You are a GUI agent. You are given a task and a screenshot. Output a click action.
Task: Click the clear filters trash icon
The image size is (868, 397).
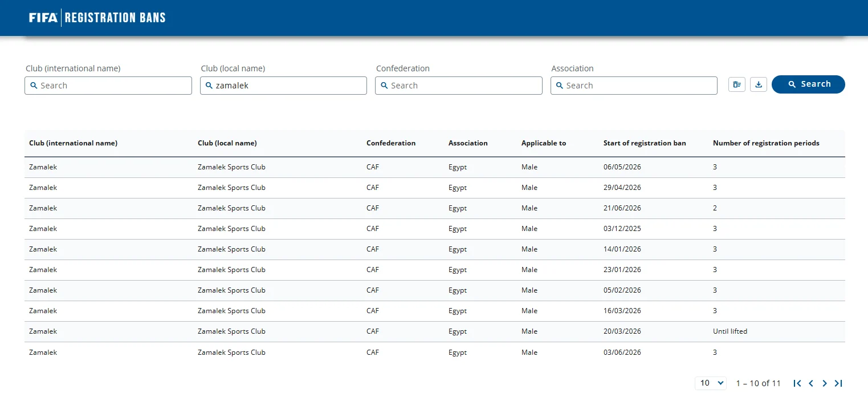click(x=737, y=84)
